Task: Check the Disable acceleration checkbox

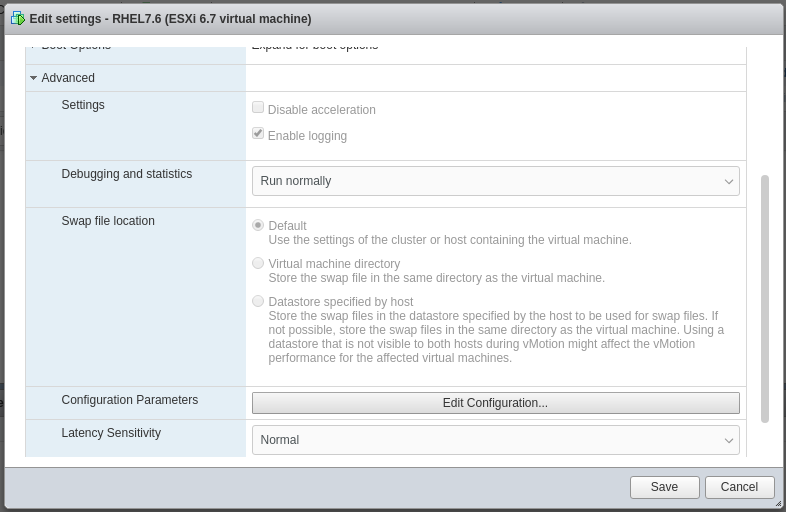Action: [x=258, y=108]
